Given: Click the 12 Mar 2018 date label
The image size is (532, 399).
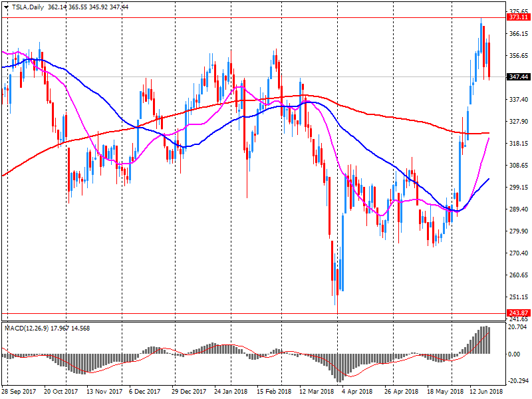Looking at the screenshot, I should click(316, 392).
